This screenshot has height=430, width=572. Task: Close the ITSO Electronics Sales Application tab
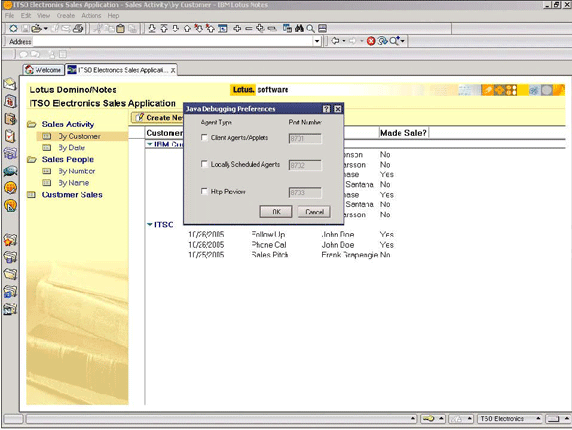173,70
